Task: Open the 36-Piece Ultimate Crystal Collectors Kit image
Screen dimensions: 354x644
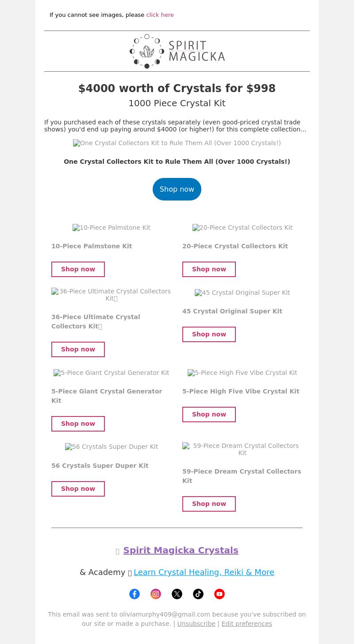Action: pyautogui.click(x=112, y=295)
